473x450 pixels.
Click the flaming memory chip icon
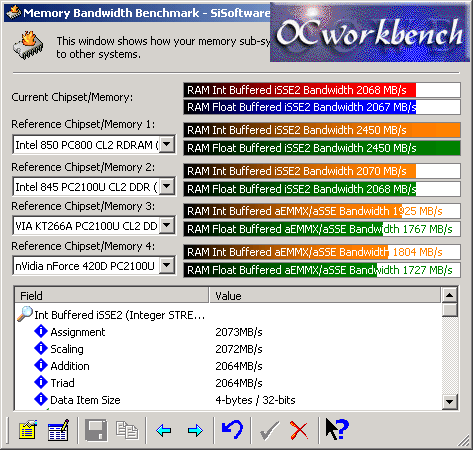pyautogui.click(x=28, y=46)
